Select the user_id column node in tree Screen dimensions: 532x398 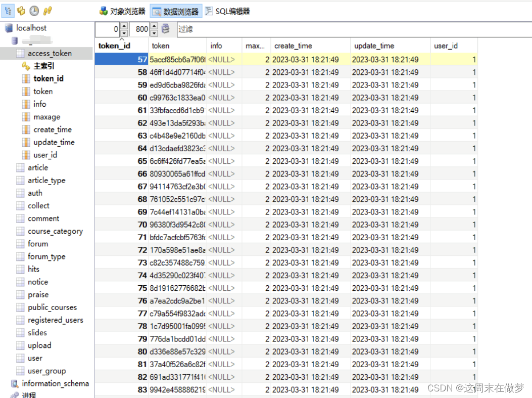45,155
